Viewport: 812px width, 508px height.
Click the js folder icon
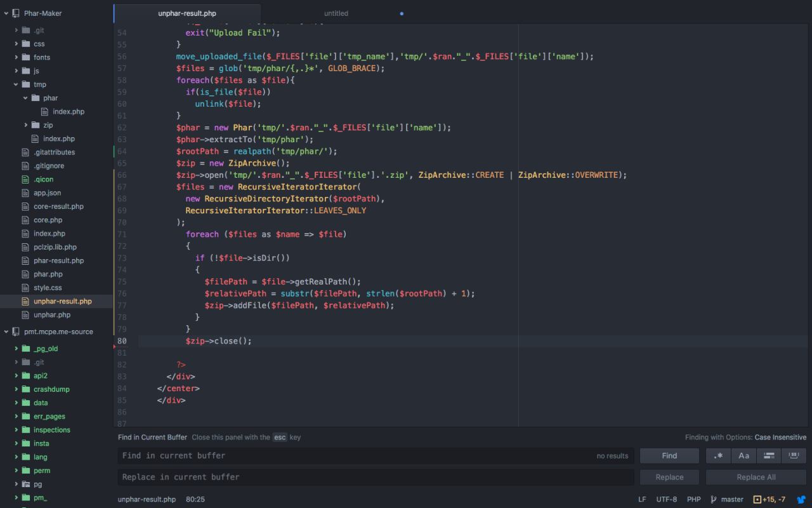click(x=26, y=71)
